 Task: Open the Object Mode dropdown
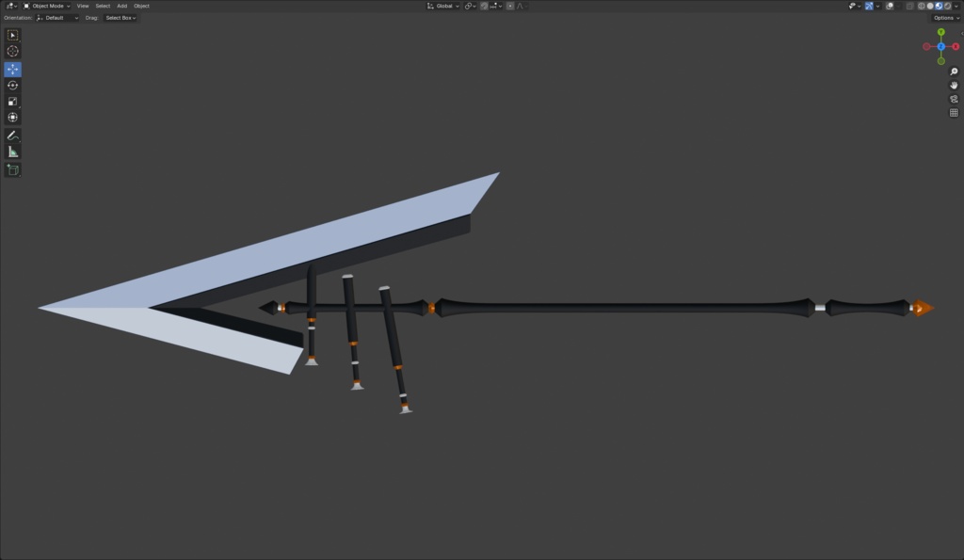click(x=45, y=6)
